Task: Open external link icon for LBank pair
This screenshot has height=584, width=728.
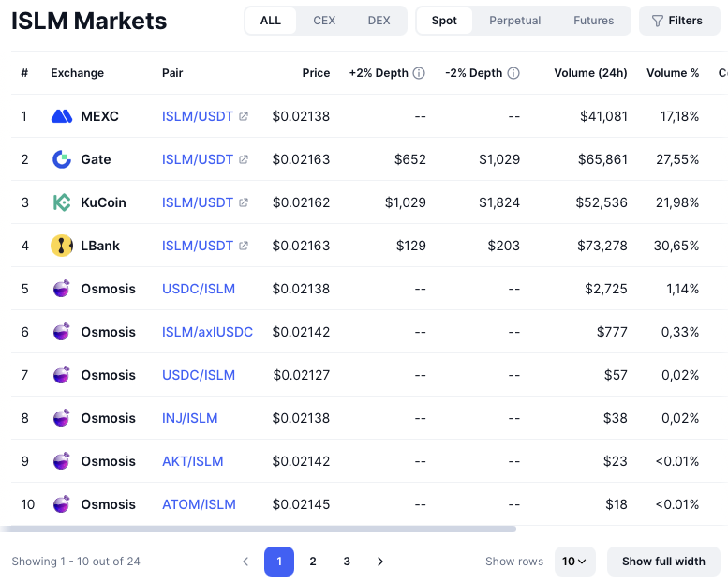Action: [x=244, y=246]
